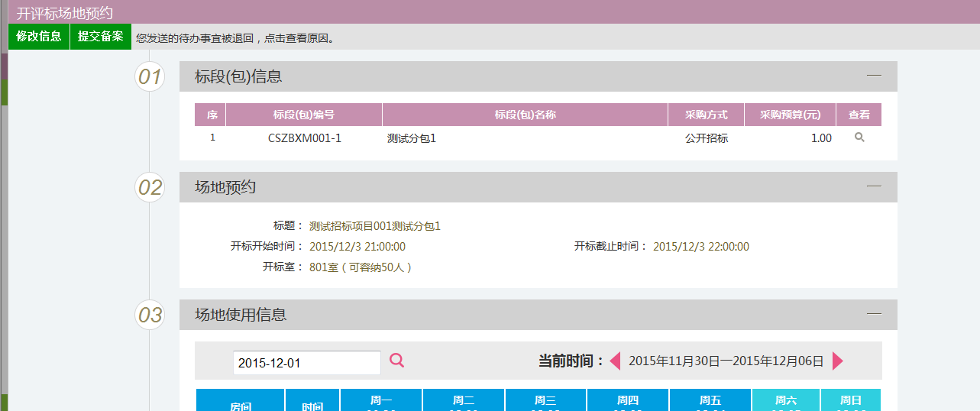The image size is (980, 411).
Task: Open the returned to-do reason message
Action: pos(234,37)
